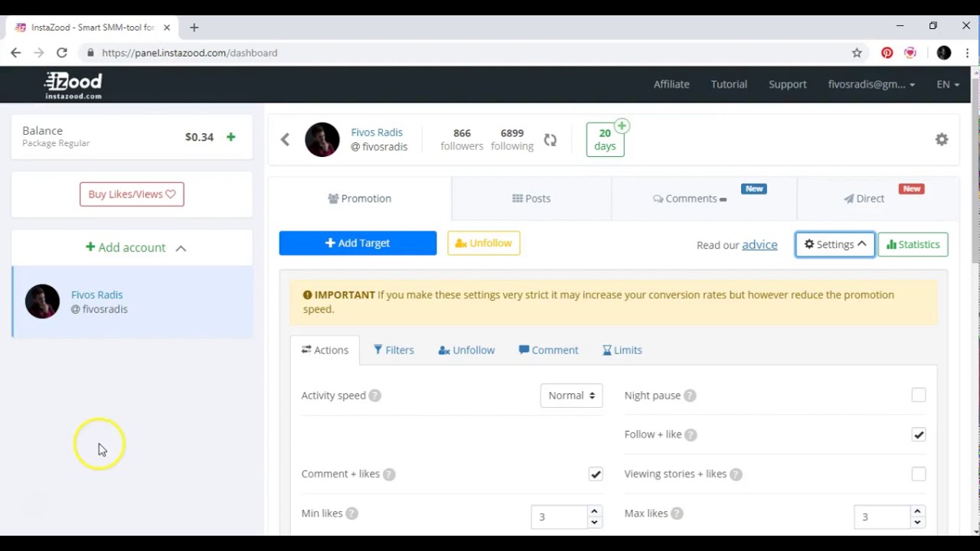Screen dimensions: 980x551
Task: Switch to the Posts tab
Action: click(x=531, y=198)
